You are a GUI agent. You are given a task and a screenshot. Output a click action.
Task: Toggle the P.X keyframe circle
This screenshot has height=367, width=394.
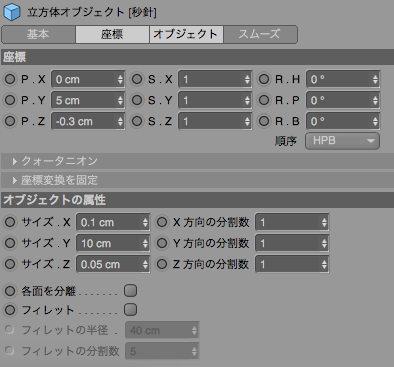pyautogui.click(x=10, y=79)
